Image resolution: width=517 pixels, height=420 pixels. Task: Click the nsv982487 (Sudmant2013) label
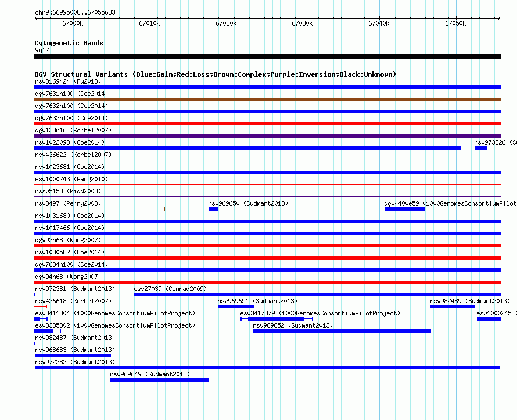click(75, 338)
